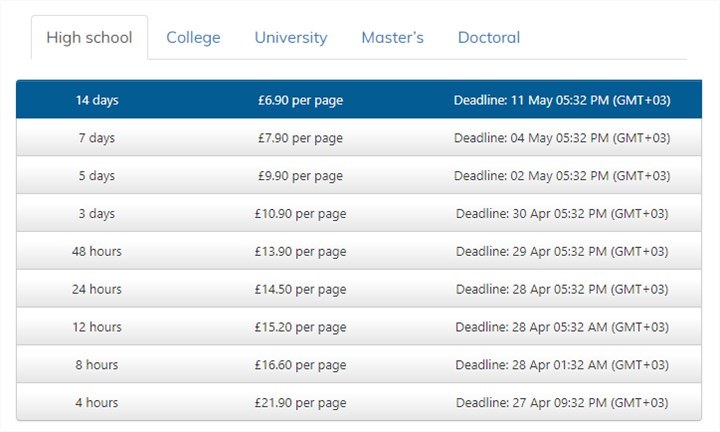Select the 5 days pricing row

[359, 175]
